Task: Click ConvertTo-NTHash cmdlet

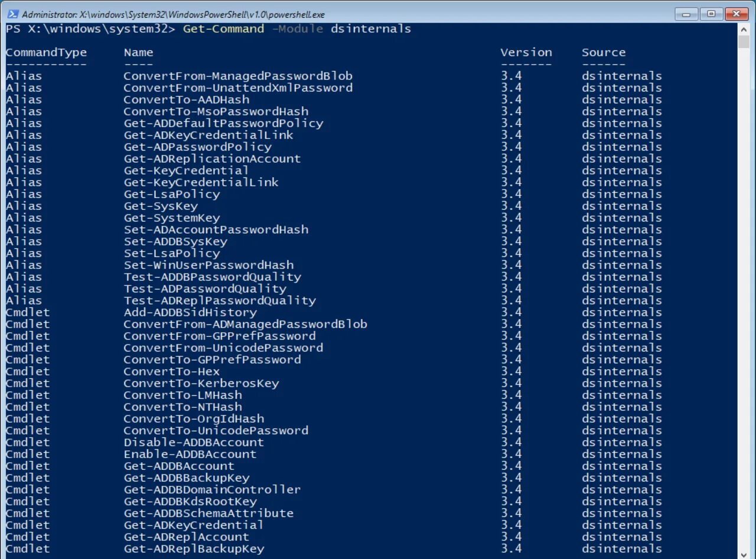Action: [x=183, y=407]
